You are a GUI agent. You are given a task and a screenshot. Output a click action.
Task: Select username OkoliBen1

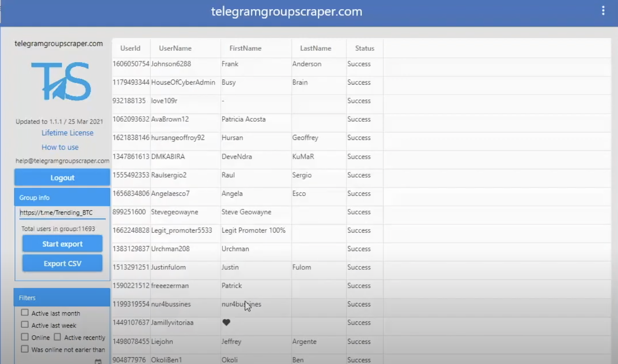tap(167, 360)
